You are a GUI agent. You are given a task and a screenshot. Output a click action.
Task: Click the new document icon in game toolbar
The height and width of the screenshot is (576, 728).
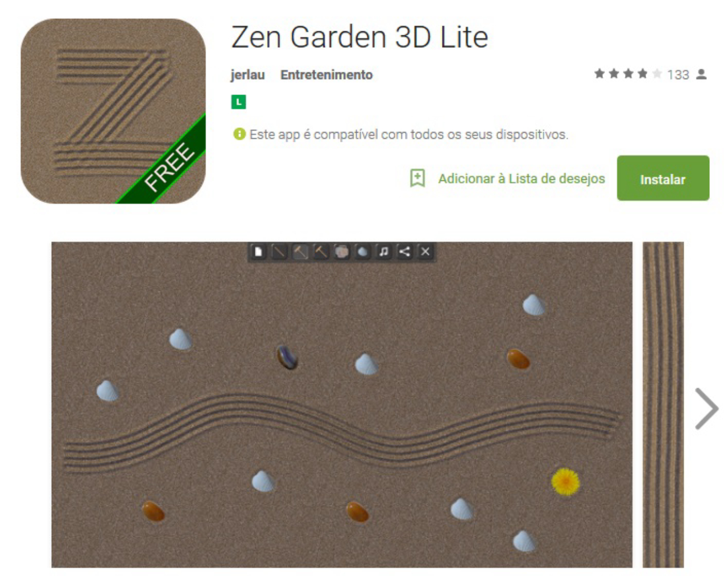coord(258,252)
